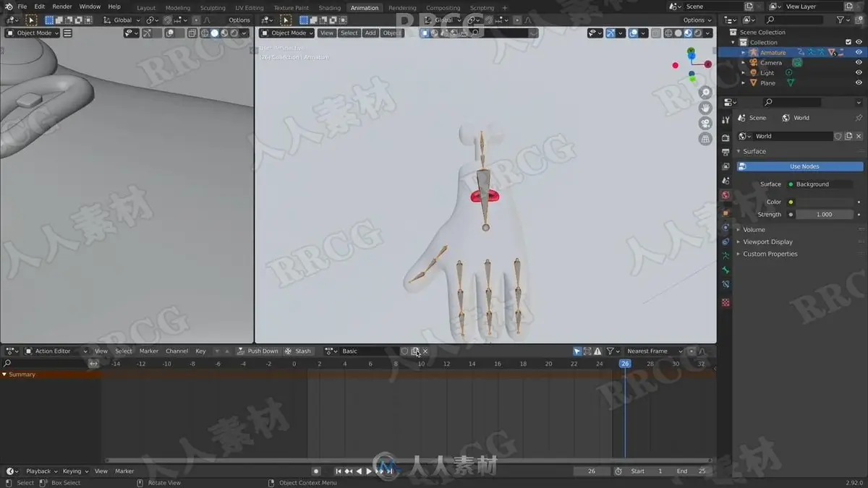Image resolution: width=868 pixels, height=488 pixels.
Task: Toggle visibility eye of Camera object
Action: click(859, 63)
